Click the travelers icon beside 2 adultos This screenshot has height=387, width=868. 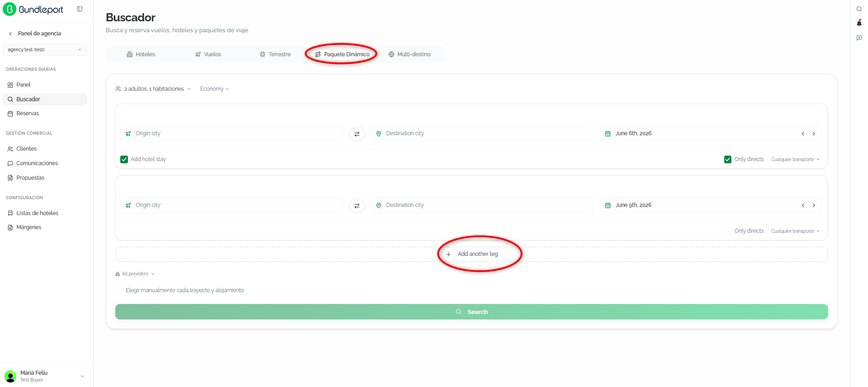118,89
